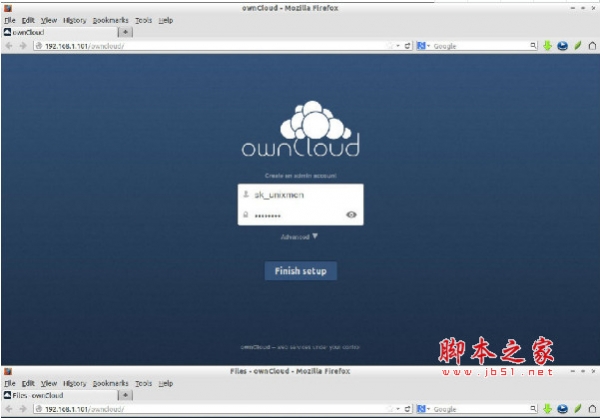The image size is (600, 418).
Task: Open new tab plus button in bottom window
Action: click(126, 395)
